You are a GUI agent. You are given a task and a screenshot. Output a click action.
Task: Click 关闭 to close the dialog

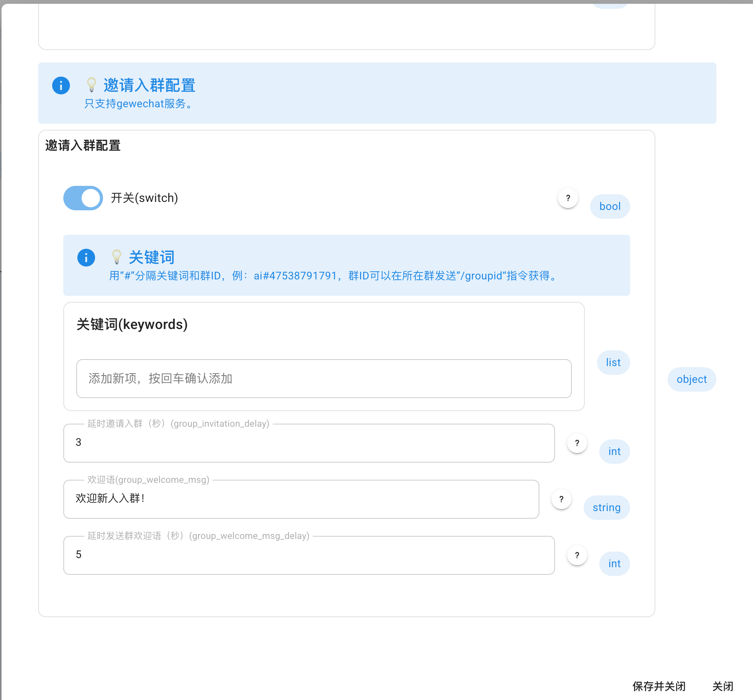coord(722,686)
